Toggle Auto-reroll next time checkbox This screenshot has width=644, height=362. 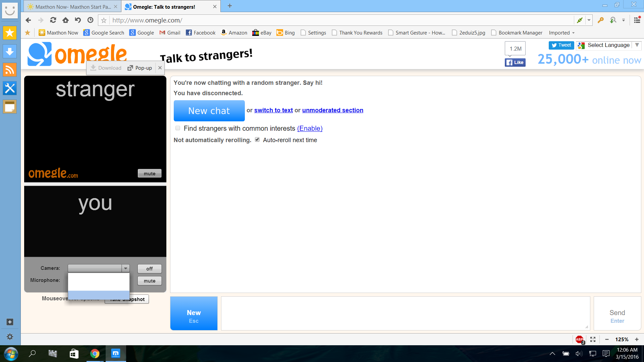click(257, 139)
